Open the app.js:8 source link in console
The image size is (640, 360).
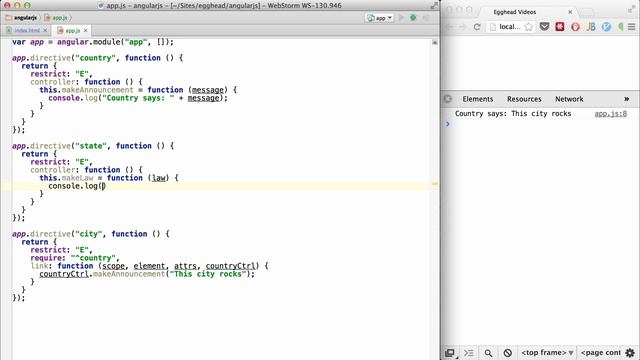click(x=610, y=114)
